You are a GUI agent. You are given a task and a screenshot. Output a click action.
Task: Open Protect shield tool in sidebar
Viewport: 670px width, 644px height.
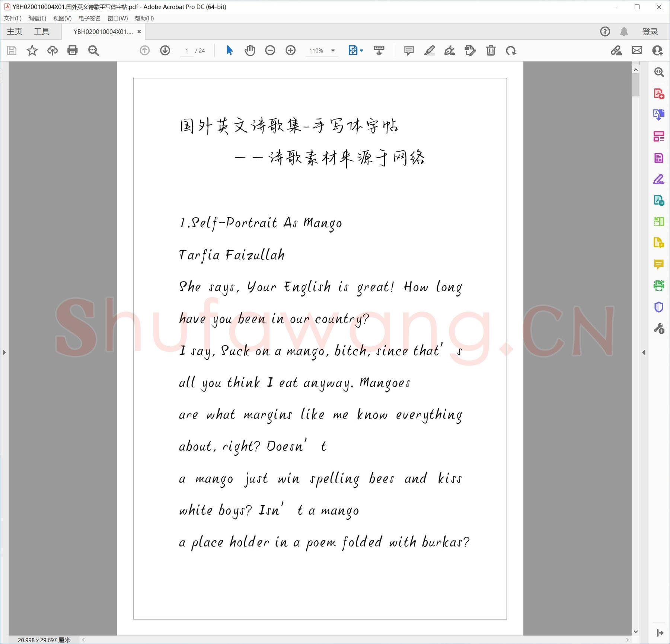659,307
